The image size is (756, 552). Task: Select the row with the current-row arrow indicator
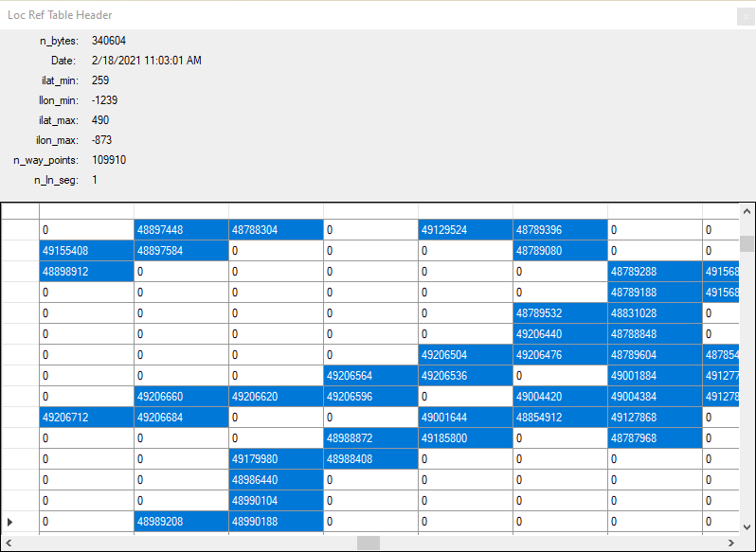click(19, 521)
